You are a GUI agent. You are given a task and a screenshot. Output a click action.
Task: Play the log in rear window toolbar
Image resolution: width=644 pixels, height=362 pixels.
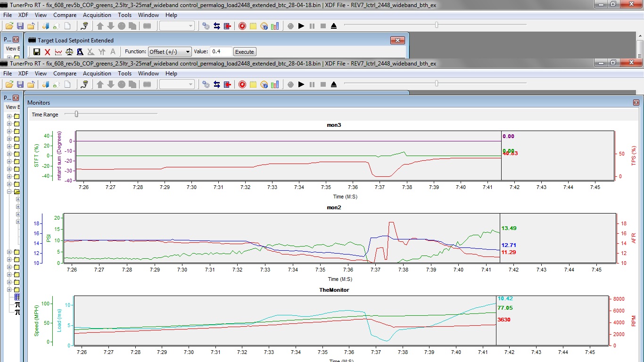click(301, 26)
